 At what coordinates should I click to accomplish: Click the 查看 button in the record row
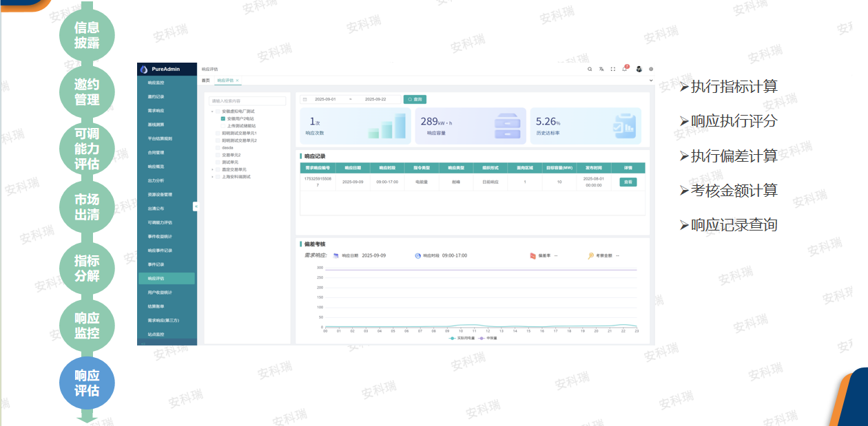coord(628,182)
